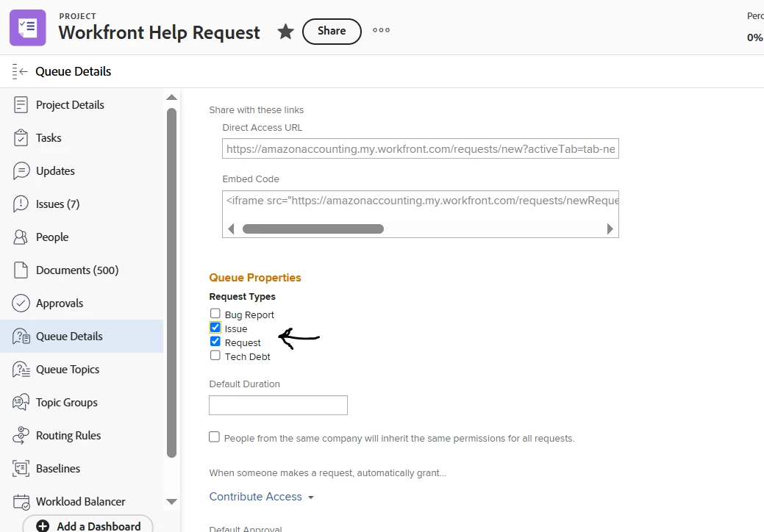Open Workload Balancer section
This screenshot has width=764, height=532.
pos(81,502)
